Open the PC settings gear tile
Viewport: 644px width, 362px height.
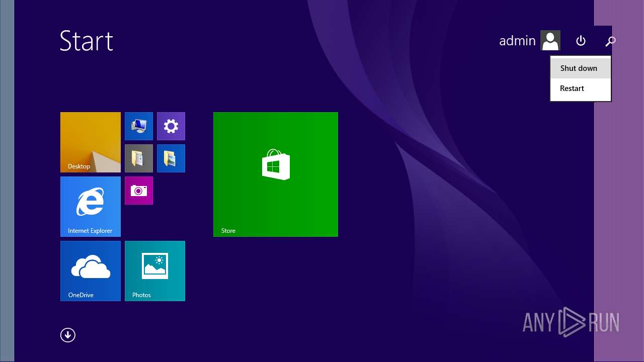(x=171, y=126)
